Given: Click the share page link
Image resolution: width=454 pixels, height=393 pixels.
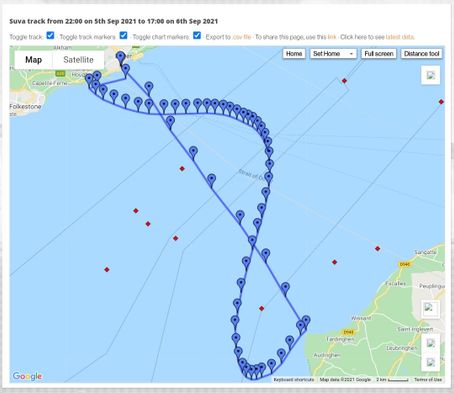Looking at the screenshot, I should click(332, 37).
